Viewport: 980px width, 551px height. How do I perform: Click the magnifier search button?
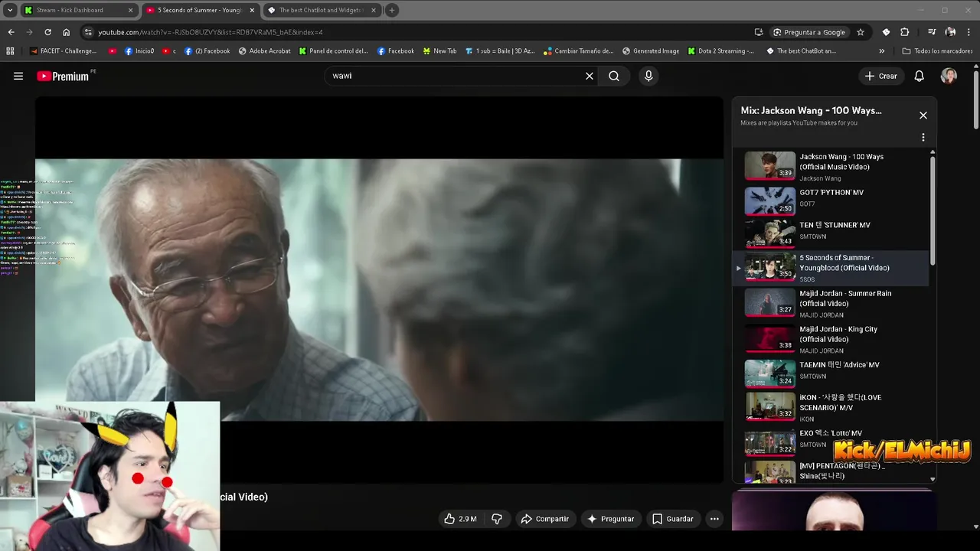614,76
